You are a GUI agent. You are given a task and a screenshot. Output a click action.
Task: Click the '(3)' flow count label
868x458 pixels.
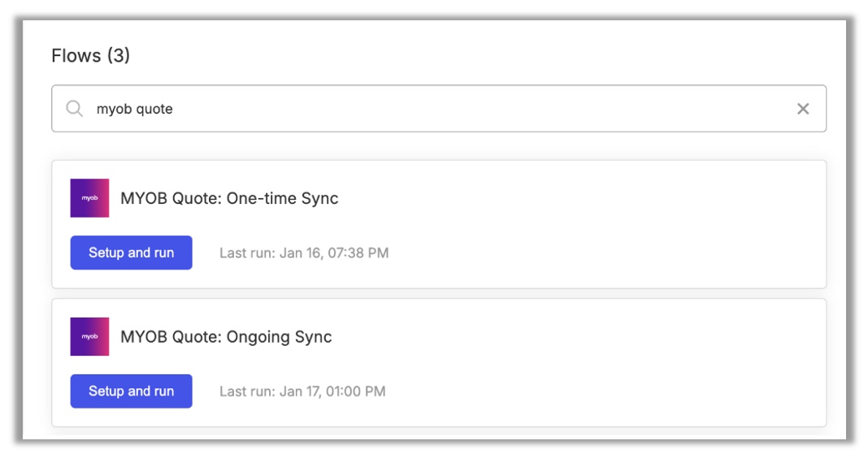[119, 55]
